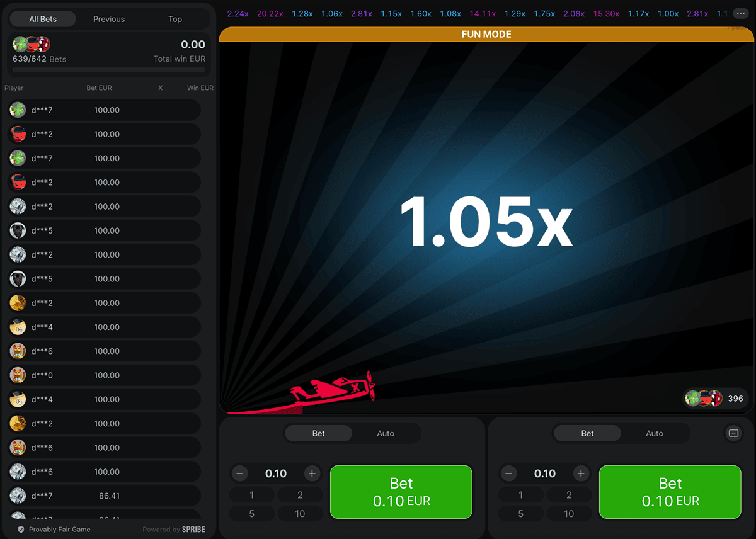Click the red airplane in the game
Screen dimensions: 756x539
(x=334, y=390)
